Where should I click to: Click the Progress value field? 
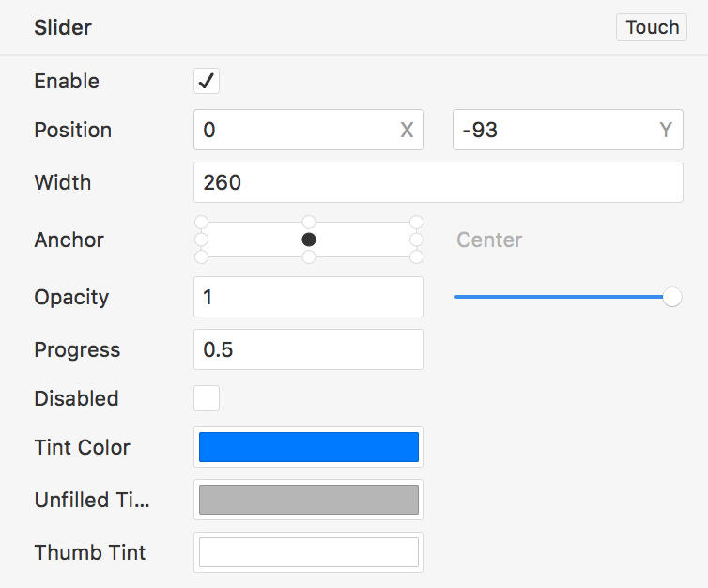tap(308, 349)
